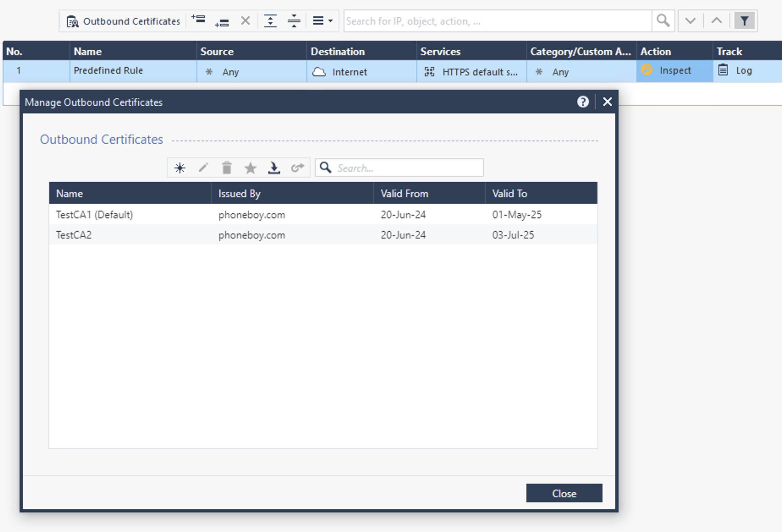The height and width of the screenshot is (532, 782).
Task: Select the TestCA2 certificate row
Action: pos(323,235)
